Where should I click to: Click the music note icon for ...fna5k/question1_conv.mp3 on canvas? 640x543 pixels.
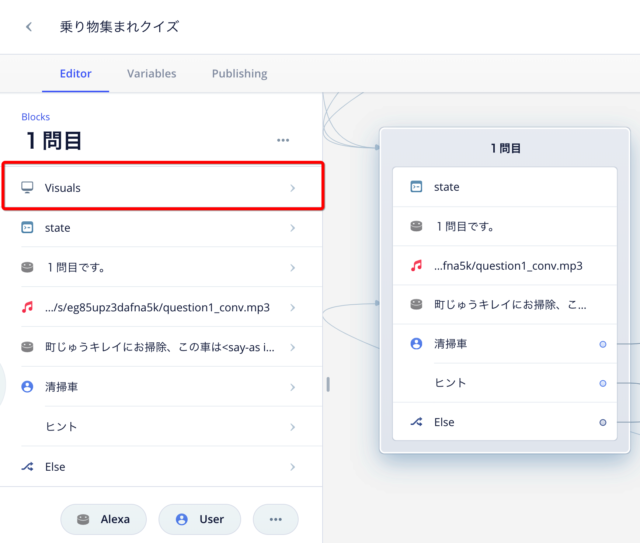coord(416,265)
